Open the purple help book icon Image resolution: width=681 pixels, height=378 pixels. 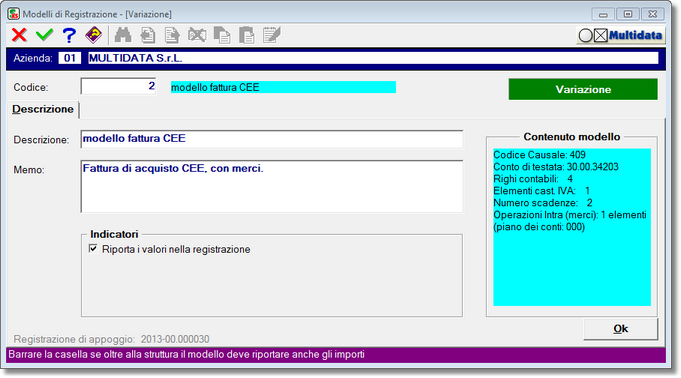[x=94, y=35]
